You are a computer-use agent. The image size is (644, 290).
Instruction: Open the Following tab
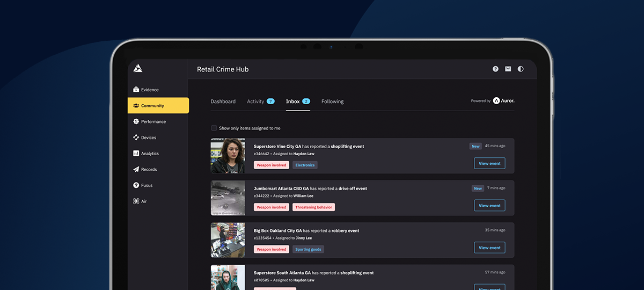coord(332,102)
